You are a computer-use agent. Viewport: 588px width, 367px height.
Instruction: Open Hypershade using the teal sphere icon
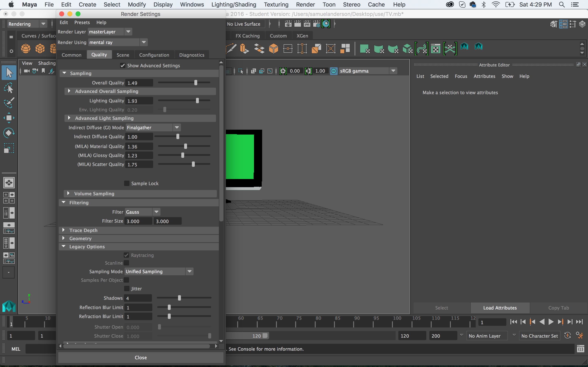[326, 23]
